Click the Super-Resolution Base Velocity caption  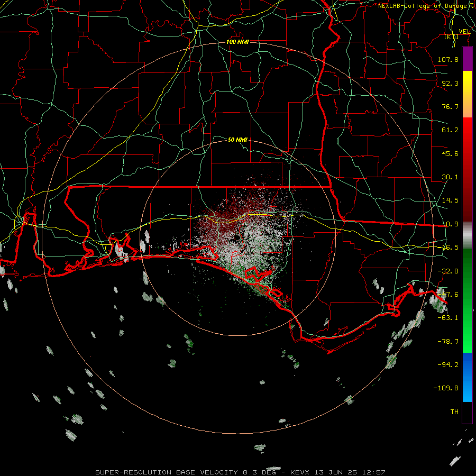[x=241, y=472]
